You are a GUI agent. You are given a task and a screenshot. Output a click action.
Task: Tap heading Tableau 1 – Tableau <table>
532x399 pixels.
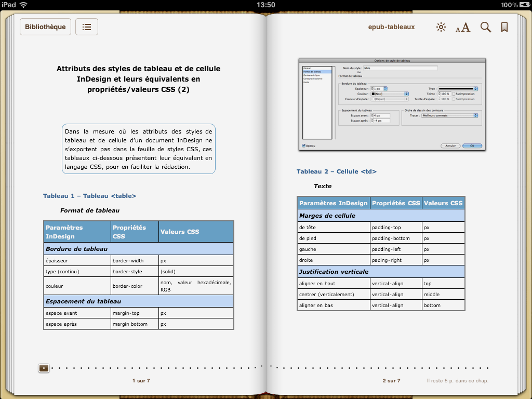pyautogui.click(x=89, y=196)
